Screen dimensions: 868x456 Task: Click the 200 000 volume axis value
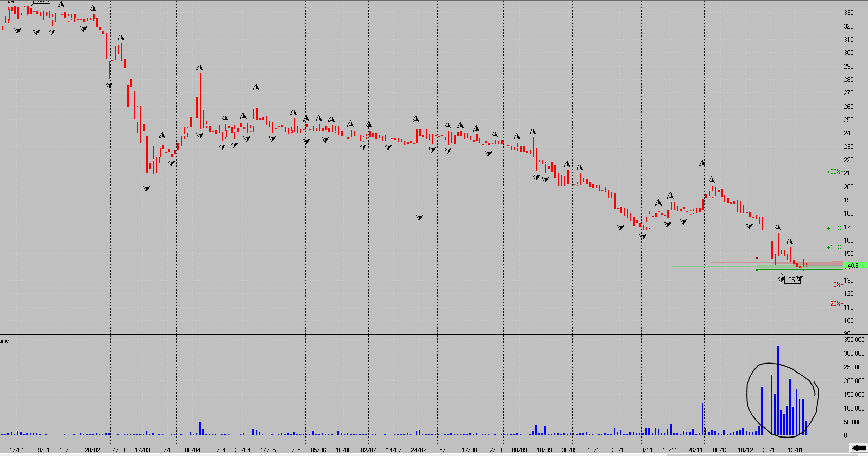(x=854, y=381)
